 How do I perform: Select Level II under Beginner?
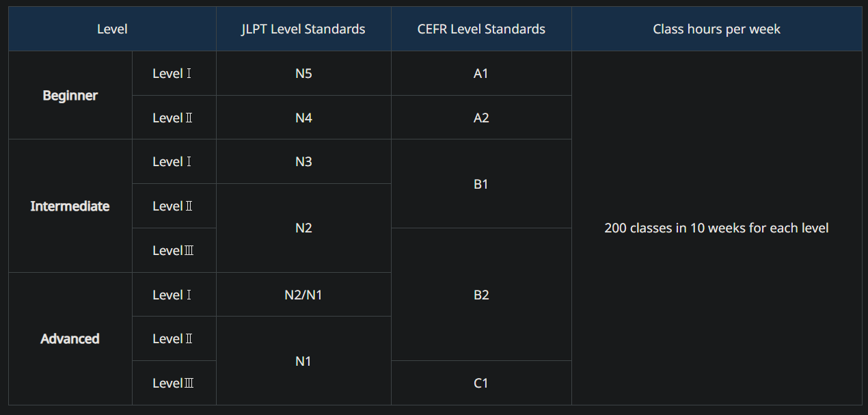[174, 118]
